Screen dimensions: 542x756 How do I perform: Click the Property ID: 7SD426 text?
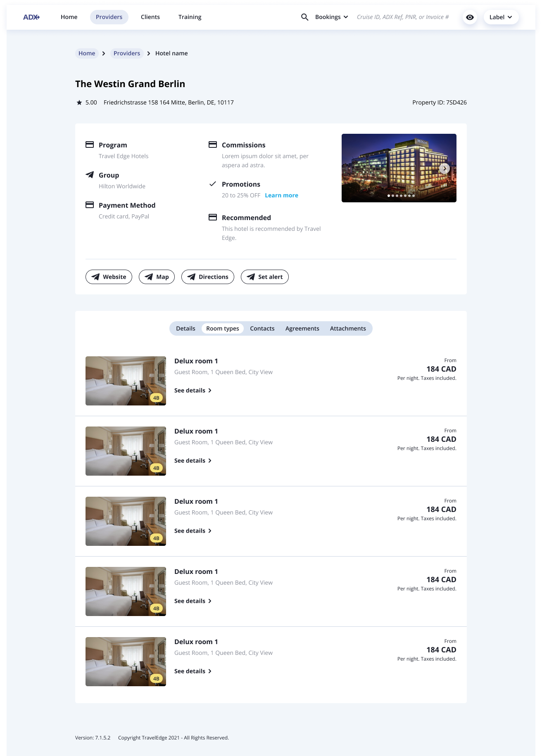click(440, 102)
